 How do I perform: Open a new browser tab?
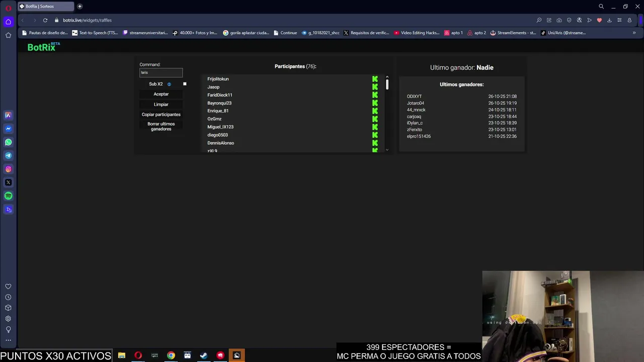pyautogui.click(x=79, y=7)
